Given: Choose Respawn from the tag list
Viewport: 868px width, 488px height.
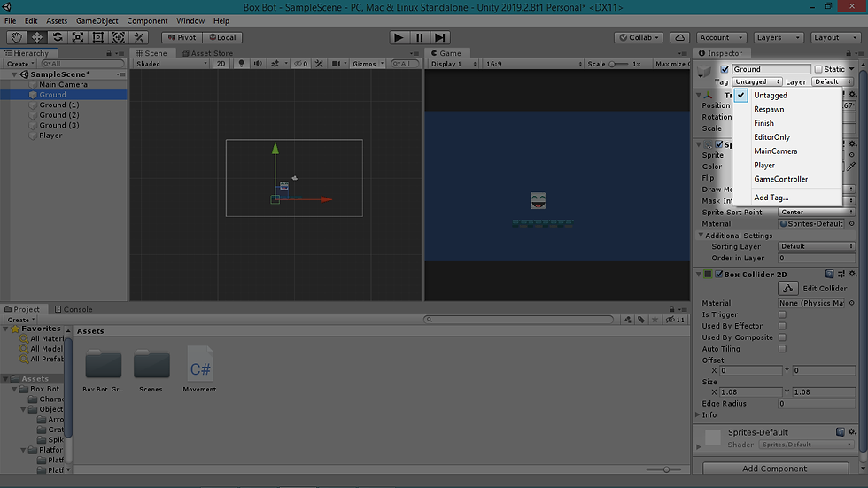Looking at the screenshot, I should point(787,109).
